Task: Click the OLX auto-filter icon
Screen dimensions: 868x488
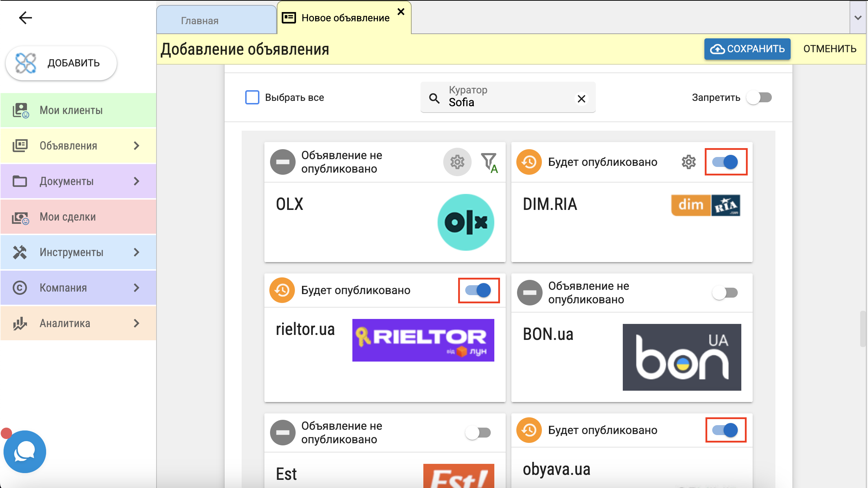Action: point(490,163)
